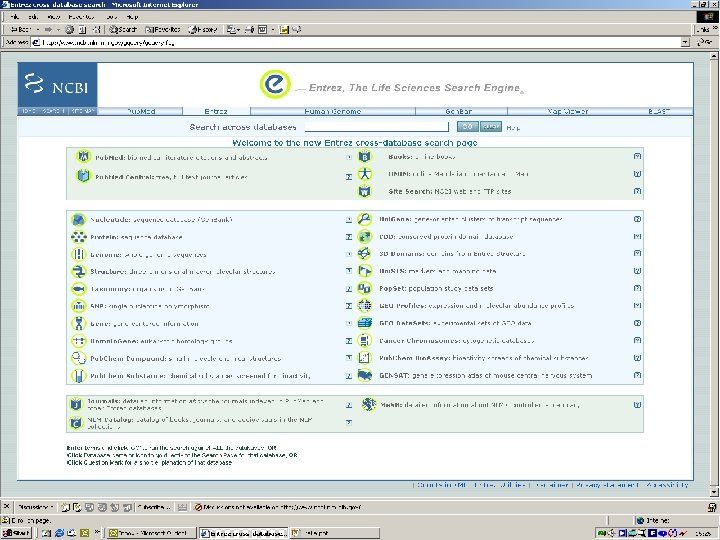Click the CDD conserved domain icon

coord(365,236)
